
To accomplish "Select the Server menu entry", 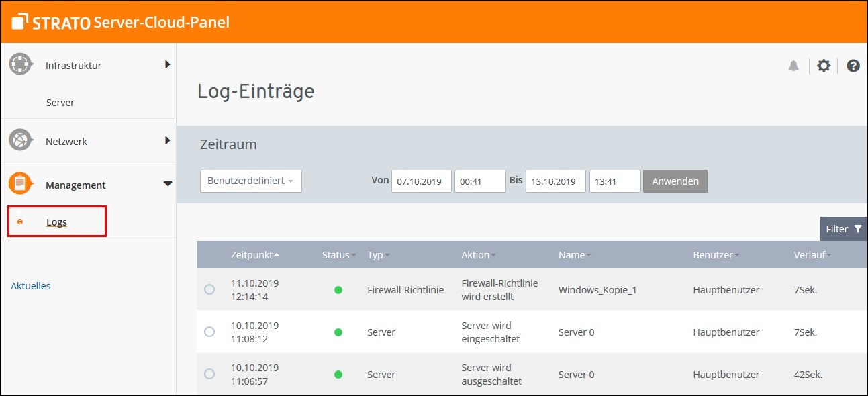I will pos(60,102).
